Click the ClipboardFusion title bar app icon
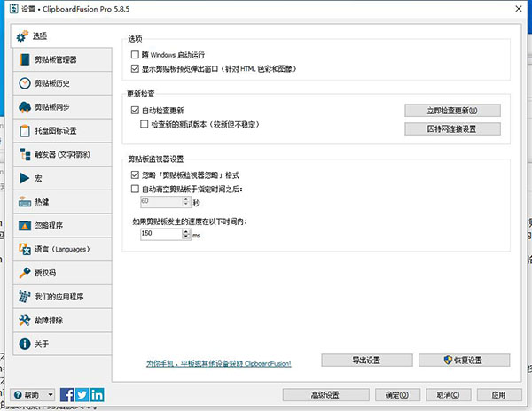The image size is (532, 411). 14,9
